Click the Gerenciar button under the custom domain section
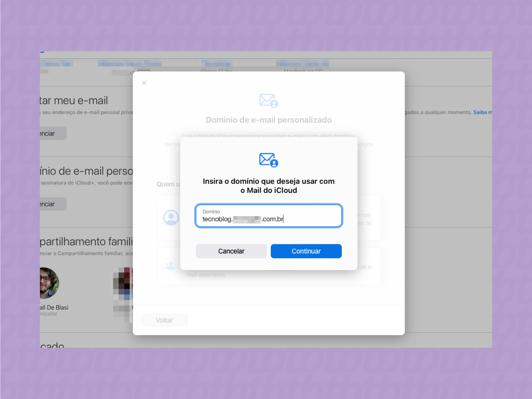 click(53, 204)
